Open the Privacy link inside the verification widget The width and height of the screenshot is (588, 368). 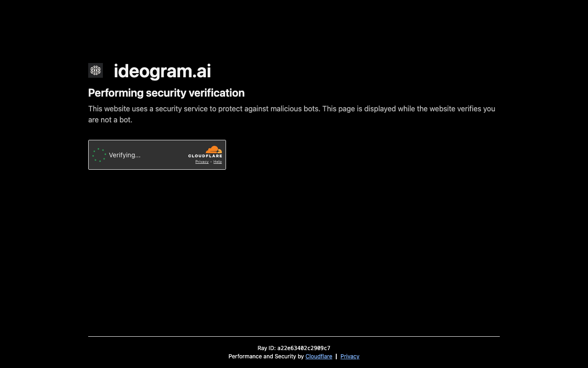[x=202, y=162]
